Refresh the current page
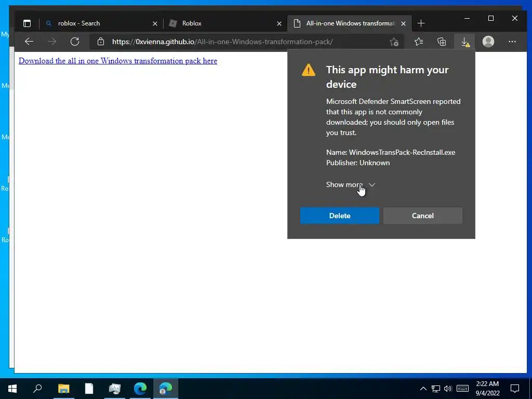Screen dimensions: 532x399 tap(75, 42)
